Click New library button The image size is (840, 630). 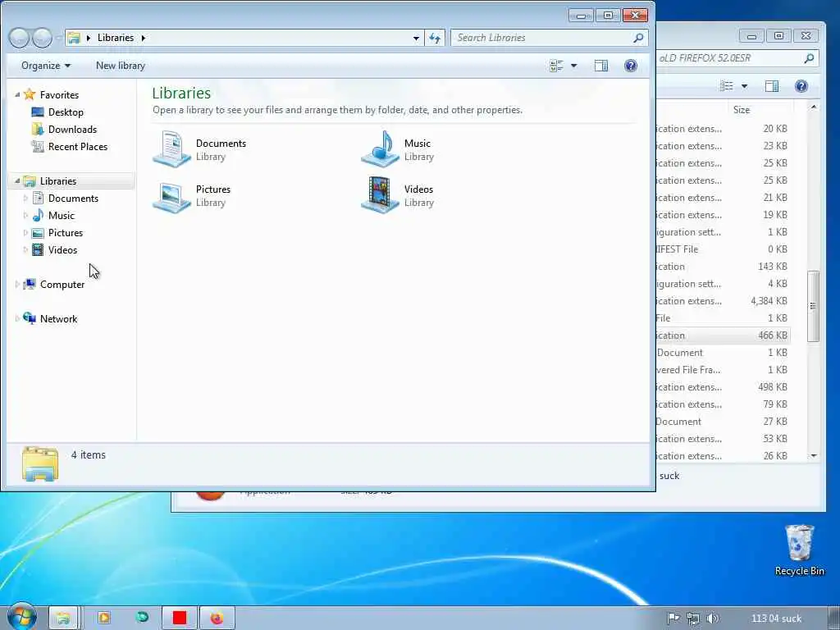(x=121, y=66)
